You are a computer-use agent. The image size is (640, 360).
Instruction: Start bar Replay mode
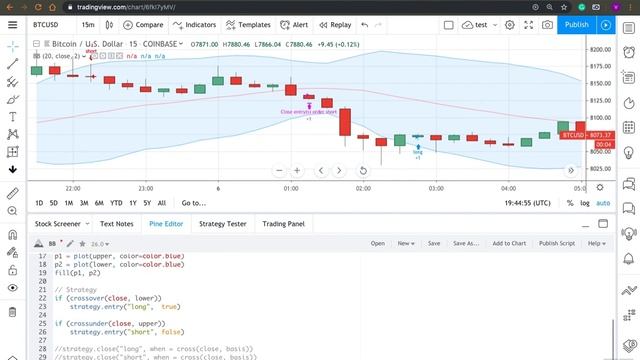pos(335,25)
